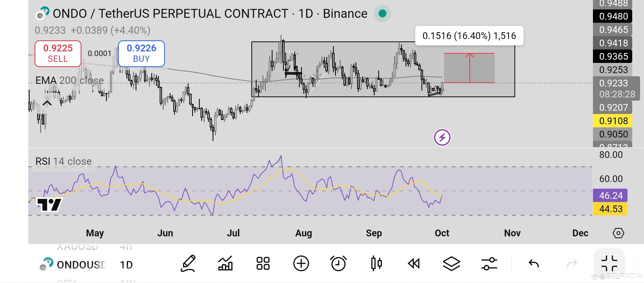Tap the 0.9418 price axis label

[x=613, y=43]
